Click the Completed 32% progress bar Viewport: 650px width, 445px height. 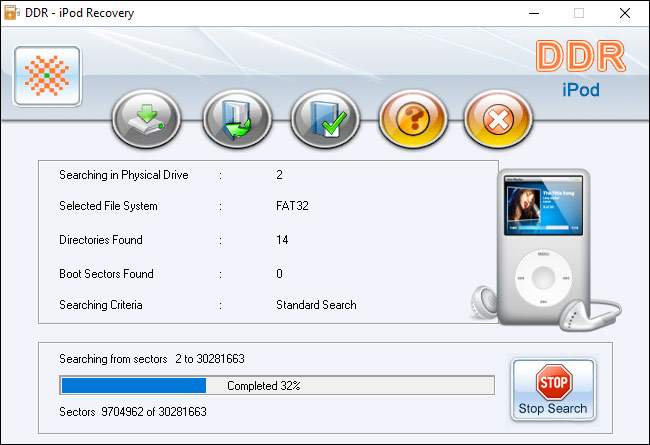pyautogui.click(x=277, y=385)
